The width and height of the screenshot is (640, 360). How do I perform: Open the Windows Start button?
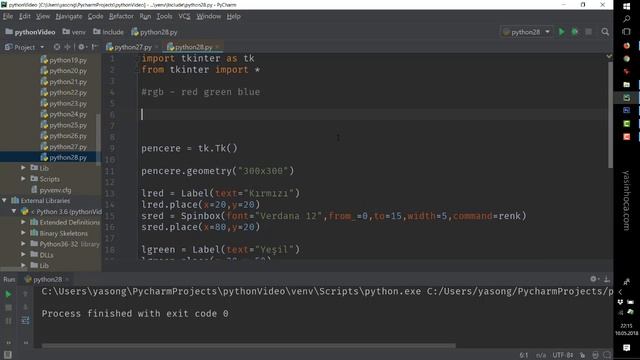click(x=627, y=6)
